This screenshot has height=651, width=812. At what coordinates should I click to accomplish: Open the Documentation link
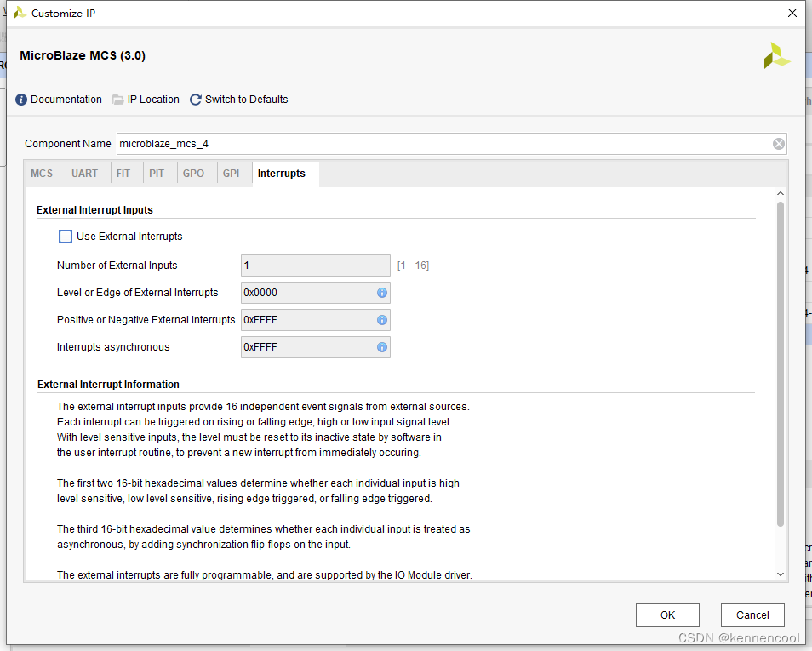tap(66, 100)
